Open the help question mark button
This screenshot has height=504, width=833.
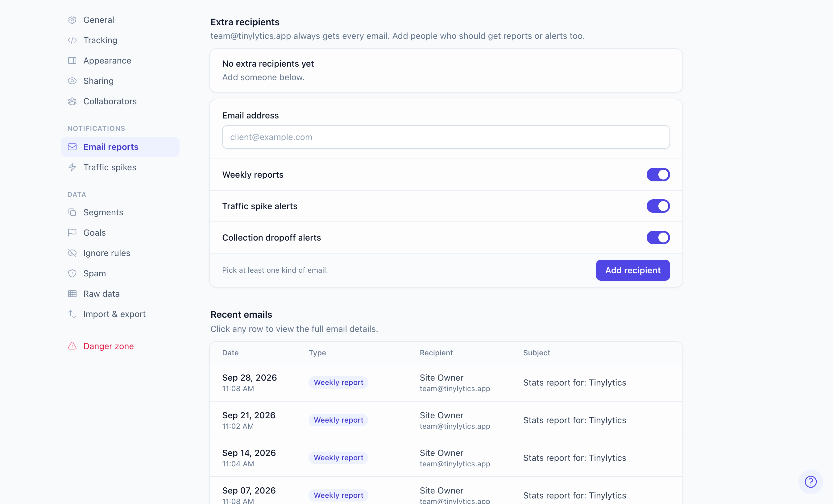[810, 482]
